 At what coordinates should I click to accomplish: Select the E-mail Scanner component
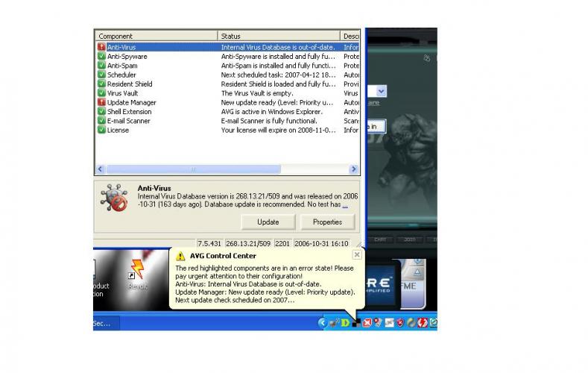tap(129, 121)
